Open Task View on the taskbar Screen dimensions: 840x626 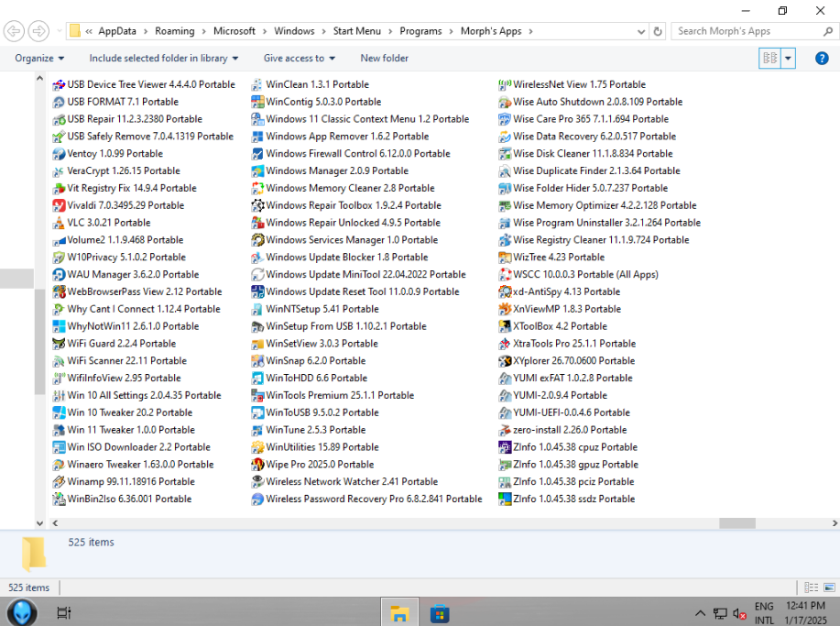[x=64, y=612]
